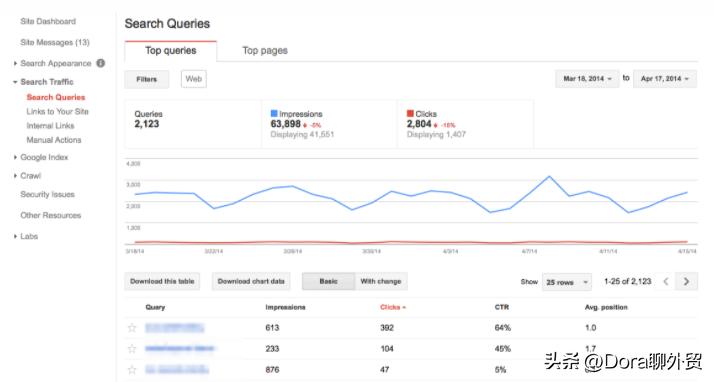Sort by Clicks column header

(393, 307)
